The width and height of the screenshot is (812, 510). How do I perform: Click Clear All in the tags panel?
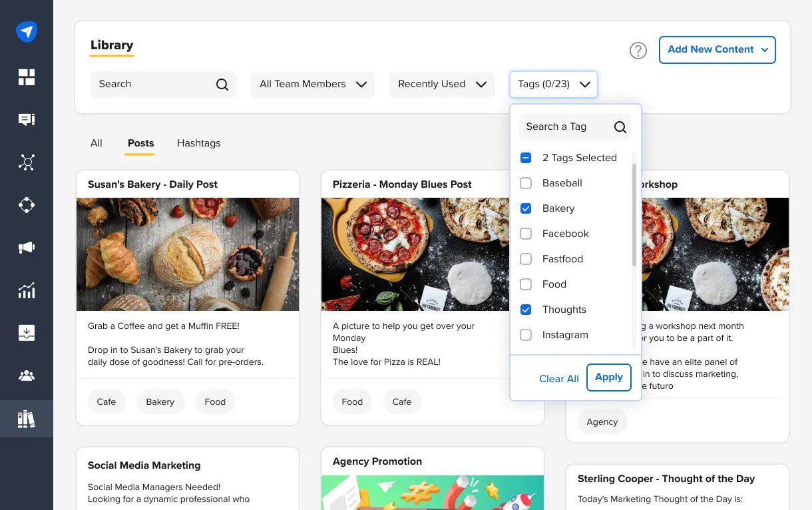[x=558, y=378]
